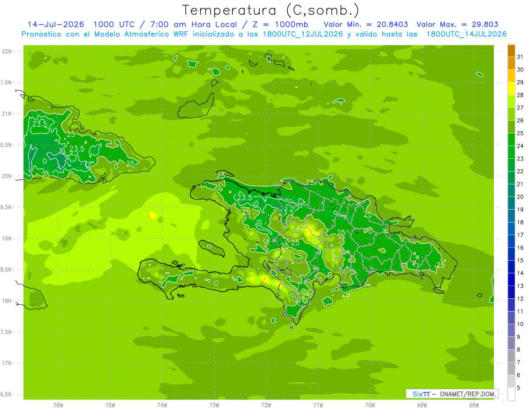This screenshot has width=532, height=411.
Task: Click the '73W' longitude axis label
Action: click(214, 405)
